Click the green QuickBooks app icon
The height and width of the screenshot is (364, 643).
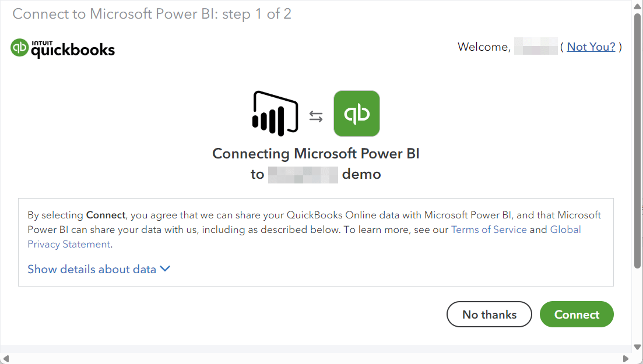356,114
